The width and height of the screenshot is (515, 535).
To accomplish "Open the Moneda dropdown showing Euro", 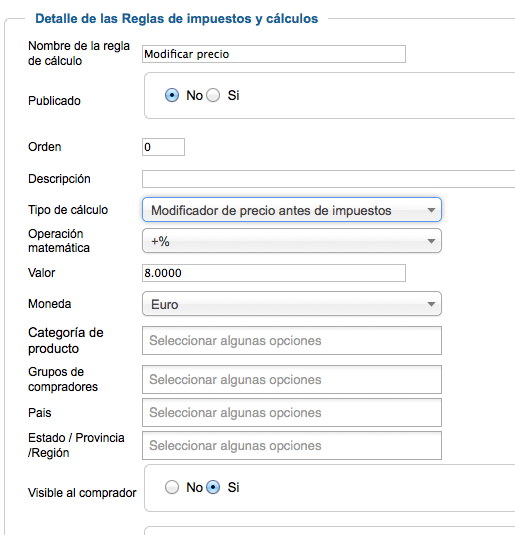I will 292,304.
